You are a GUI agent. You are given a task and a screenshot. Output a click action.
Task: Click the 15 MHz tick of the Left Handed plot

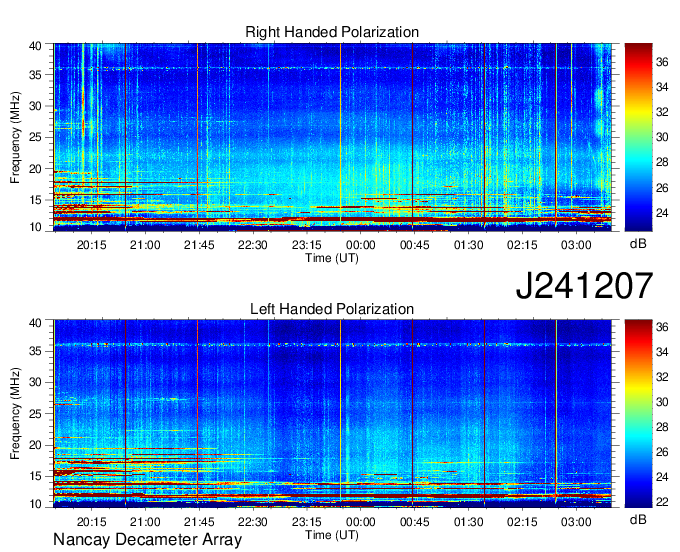[35, 476]
